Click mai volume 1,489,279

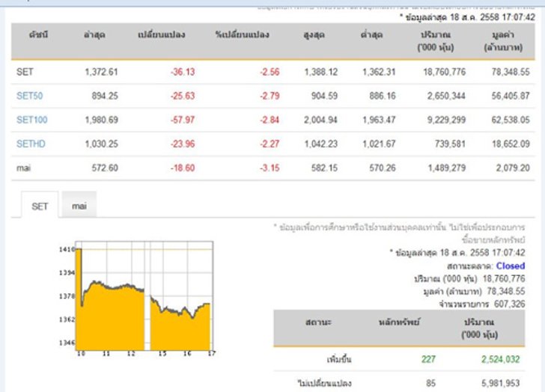pyautogui.click(x=446, y=168)
